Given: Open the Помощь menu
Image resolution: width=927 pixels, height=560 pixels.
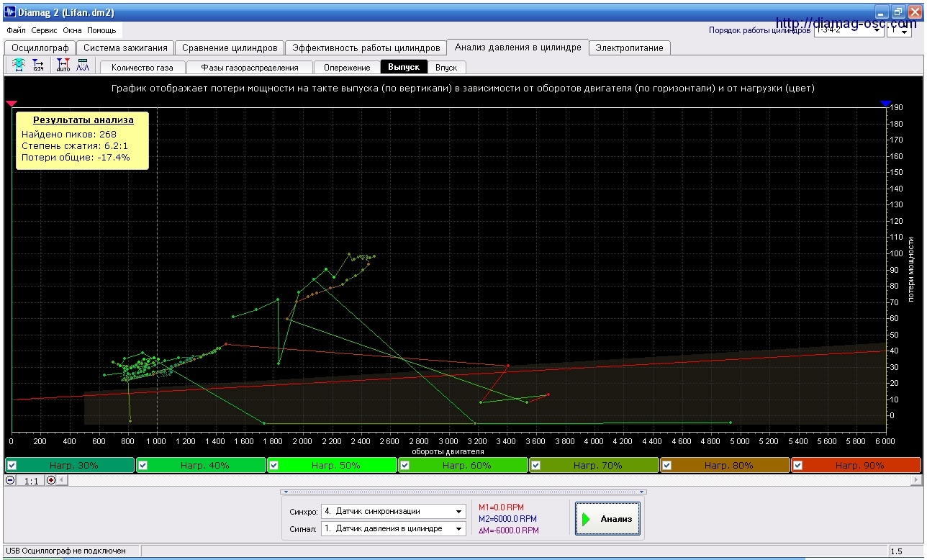Looking at the screenshot, I should 101,31.
